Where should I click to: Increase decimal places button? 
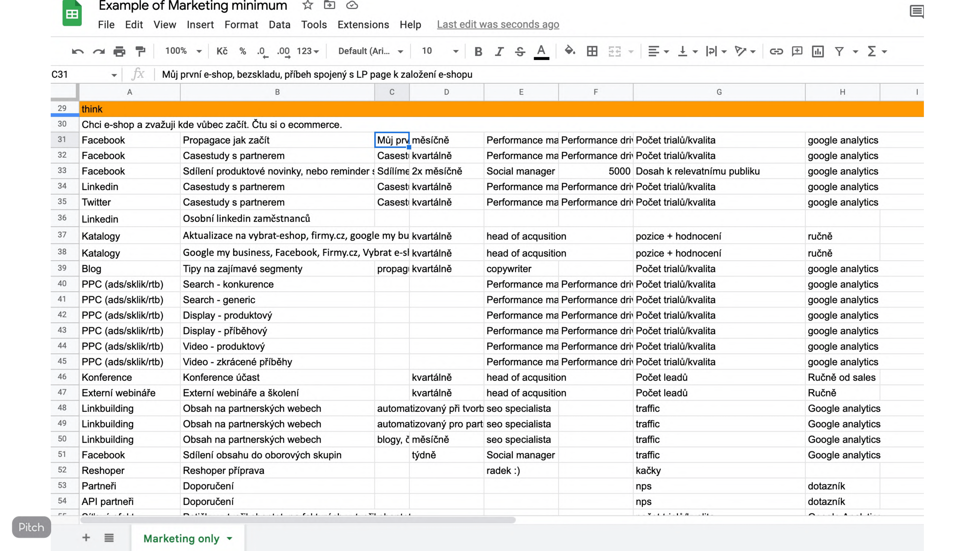tap(283, 52)
